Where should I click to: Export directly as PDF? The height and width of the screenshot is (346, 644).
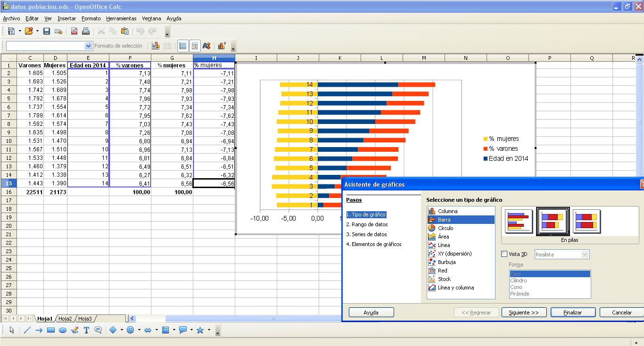74,31
